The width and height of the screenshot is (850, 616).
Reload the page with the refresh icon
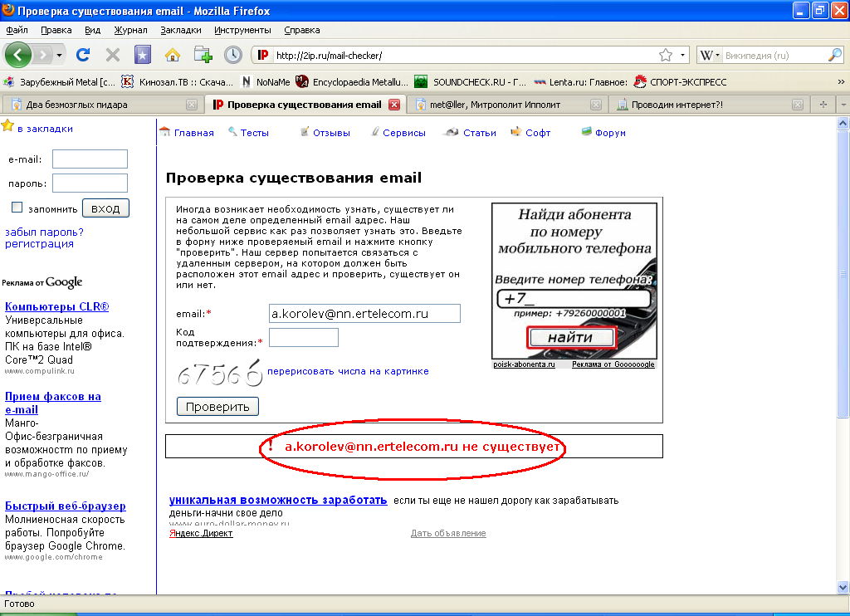82,55
